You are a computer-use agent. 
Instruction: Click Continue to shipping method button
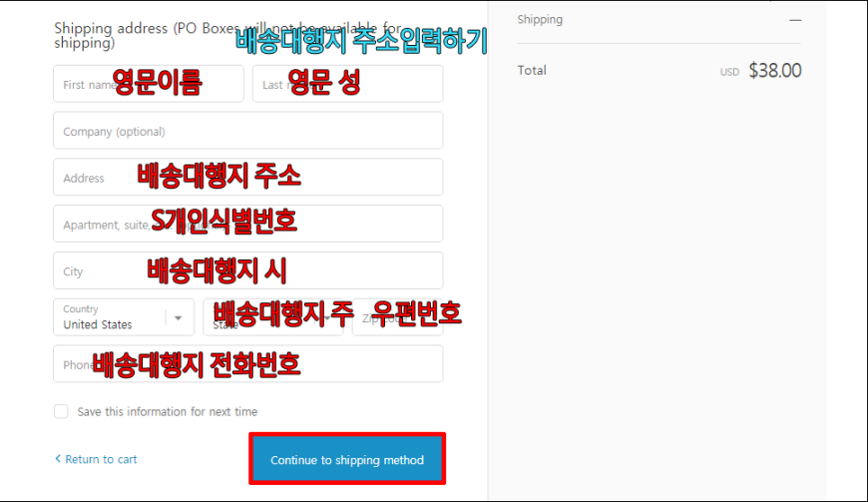tap(347, 459)
